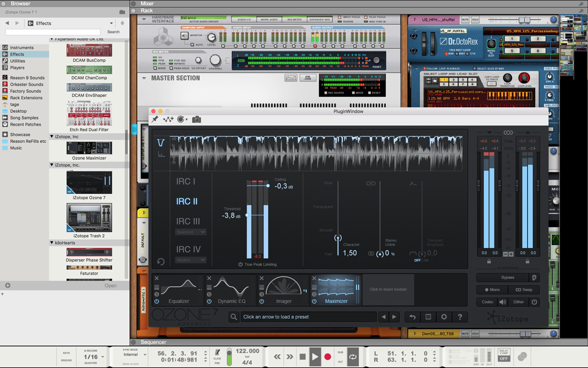Click the preset search magnifier icon
The image size is (588, 368).
click(x=234, y=317)
